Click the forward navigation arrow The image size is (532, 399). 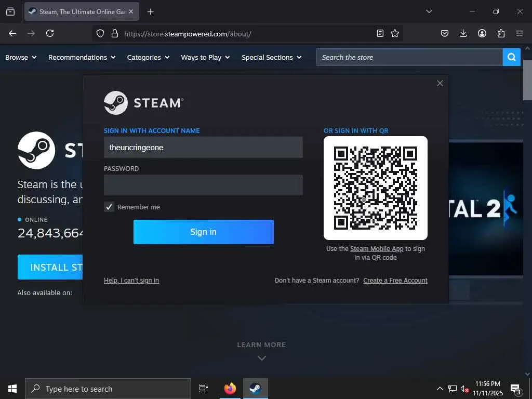pyautogui.click(x=31, y=33)
